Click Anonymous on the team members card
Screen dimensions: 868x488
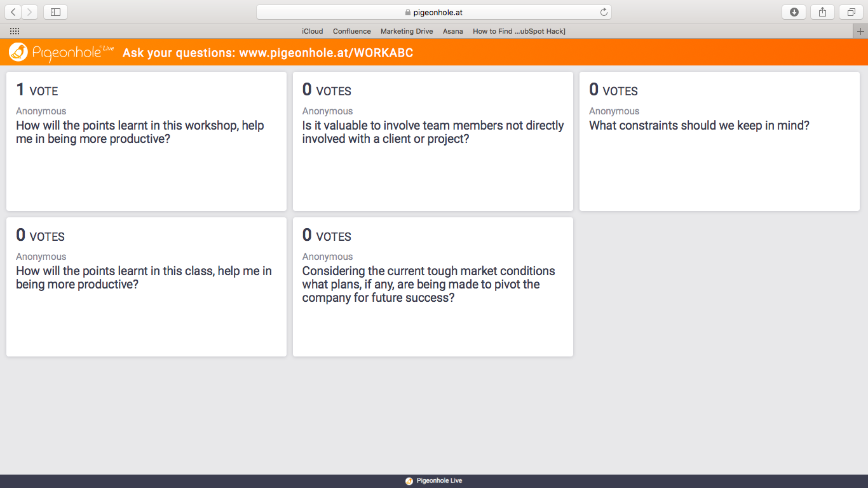click(327, 111)
